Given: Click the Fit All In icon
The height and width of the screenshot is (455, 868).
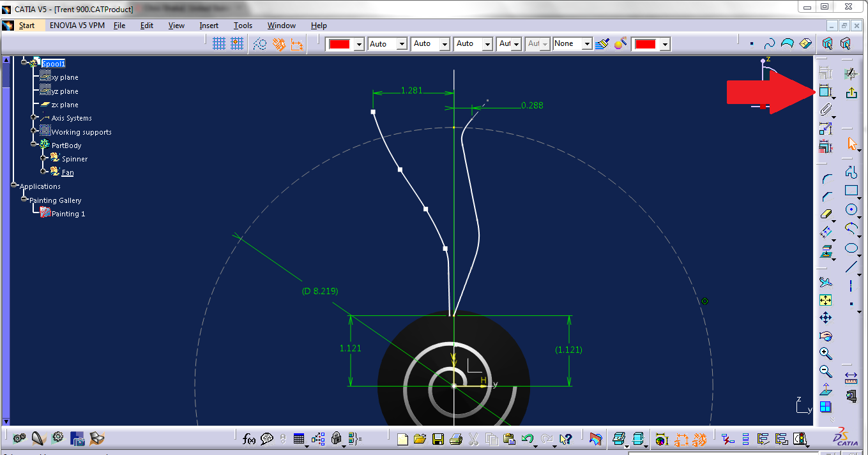Looking at the screenshot, I should point(825,299).
